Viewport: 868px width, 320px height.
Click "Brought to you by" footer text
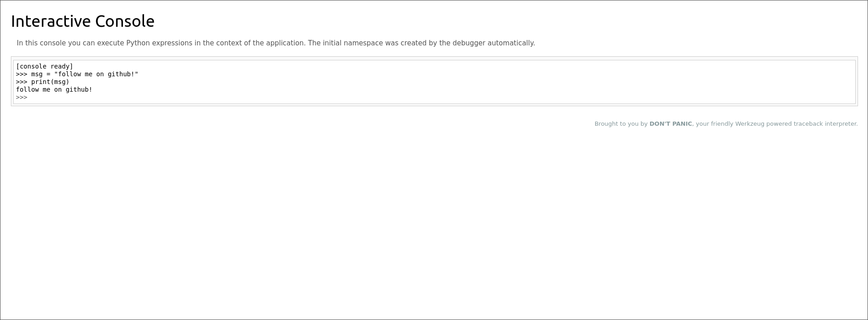click(x=621, y=123)
